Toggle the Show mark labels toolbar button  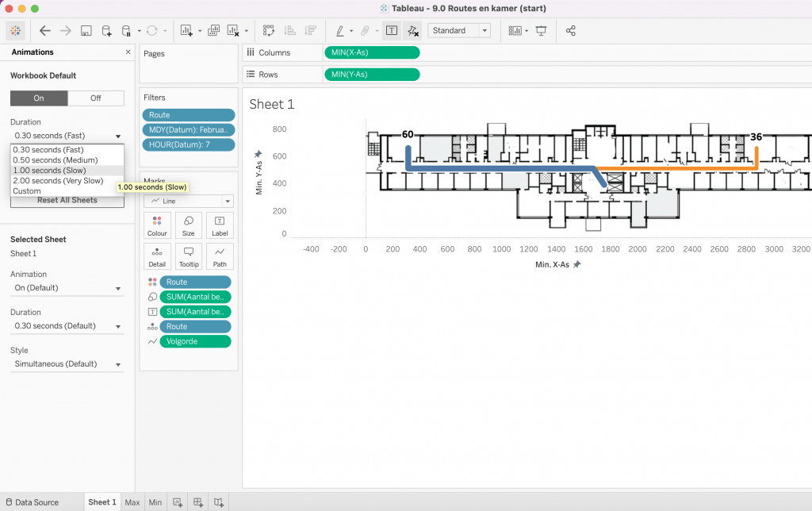pos(391,31)
